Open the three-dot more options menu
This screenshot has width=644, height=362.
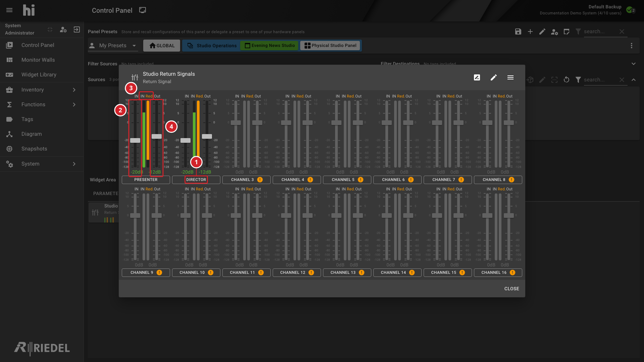[x=632, y=46]
